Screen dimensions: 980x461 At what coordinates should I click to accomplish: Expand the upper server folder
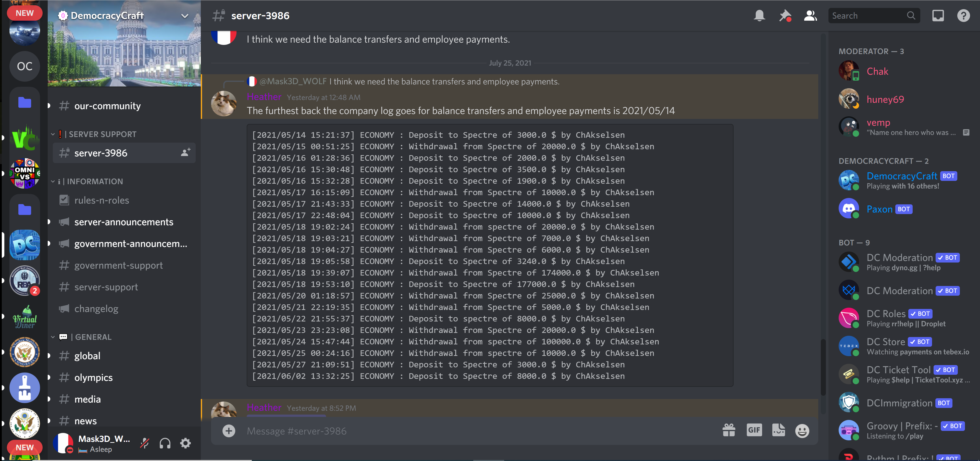[24, 102]
